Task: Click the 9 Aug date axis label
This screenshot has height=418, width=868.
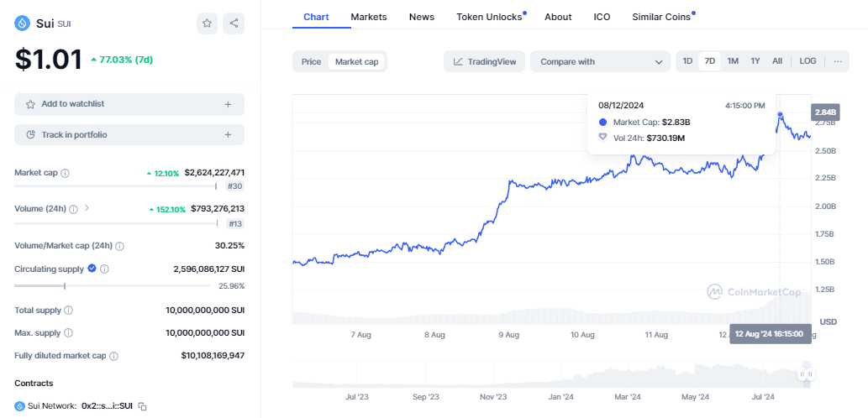Action: tap(508, 335)
